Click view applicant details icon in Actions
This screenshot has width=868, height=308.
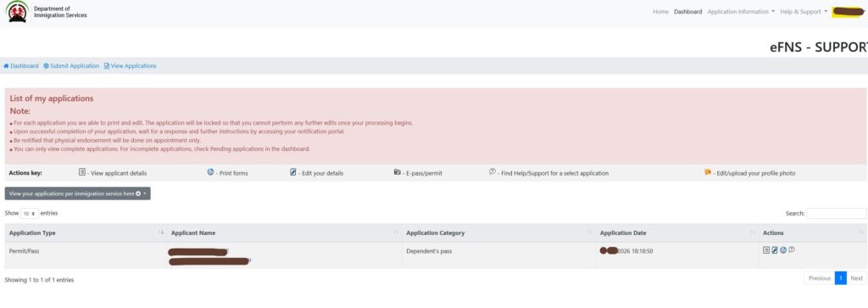pos(766,250)
